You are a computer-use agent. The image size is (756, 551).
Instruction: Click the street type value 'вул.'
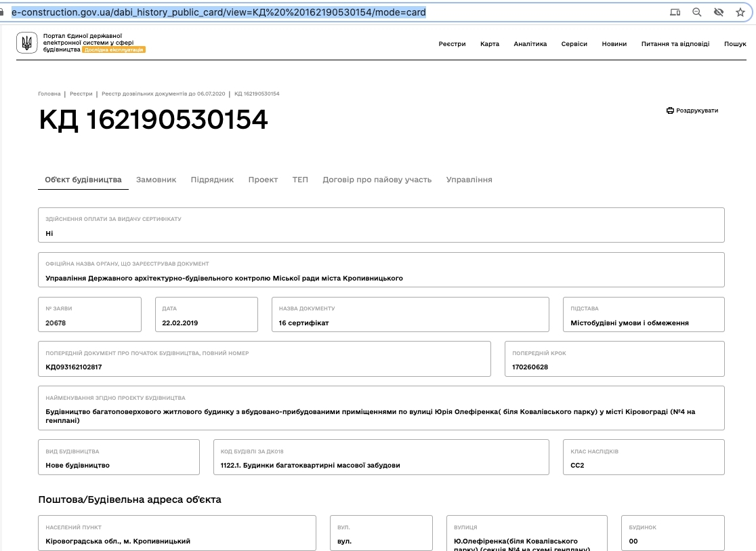click(x=344, y=542)
